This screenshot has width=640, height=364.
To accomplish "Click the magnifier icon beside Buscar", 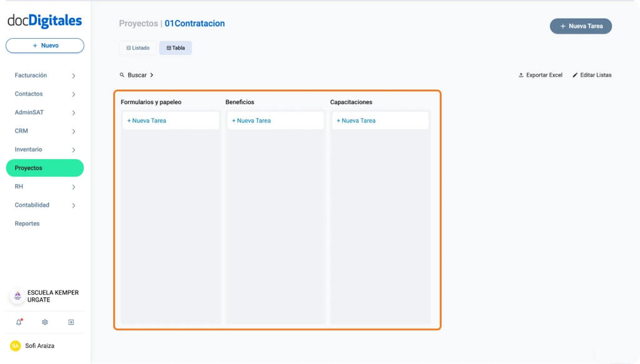I will (x=122, y=74).
